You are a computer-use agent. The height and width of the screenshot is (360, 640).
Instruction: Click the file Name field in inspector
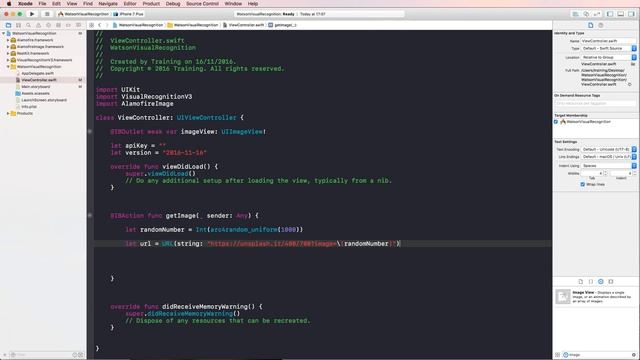click(608, 41)
